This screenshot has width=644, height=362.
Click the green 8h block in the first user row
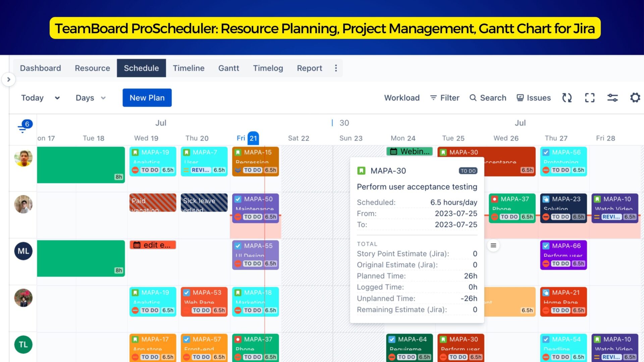(x=81, y=165)
